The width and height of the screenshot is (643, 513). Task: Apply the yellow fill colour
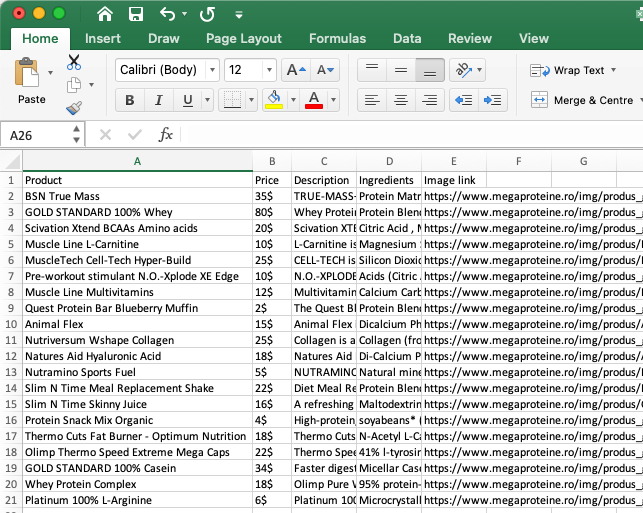click(273, 100)
